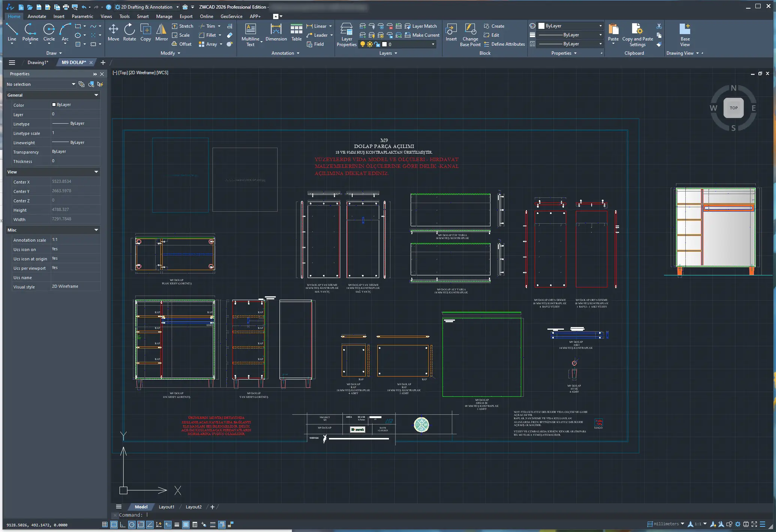Open the No selection dropdown
This screenshot has width=776, height=532.
pyautogui.click(x=73, y=84)
